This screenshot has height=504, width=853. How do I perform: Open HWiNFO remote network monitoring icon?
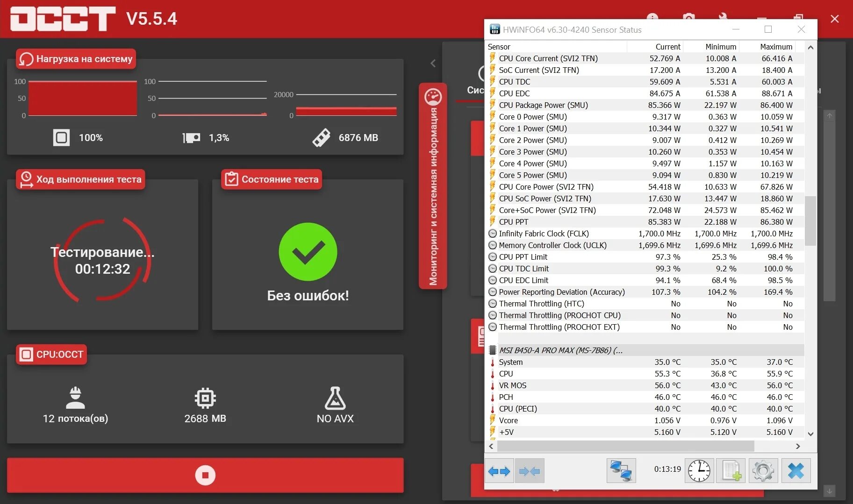(x=621, y=470)
